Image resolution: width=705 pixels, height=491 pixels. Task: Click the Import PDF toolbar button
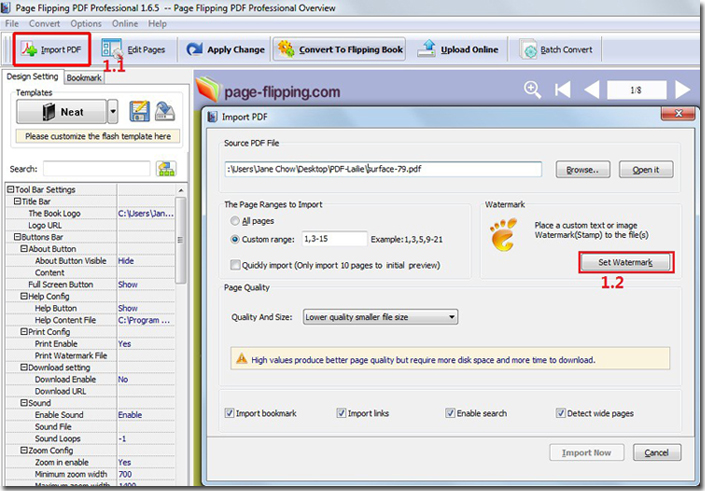tap(52, 49)
